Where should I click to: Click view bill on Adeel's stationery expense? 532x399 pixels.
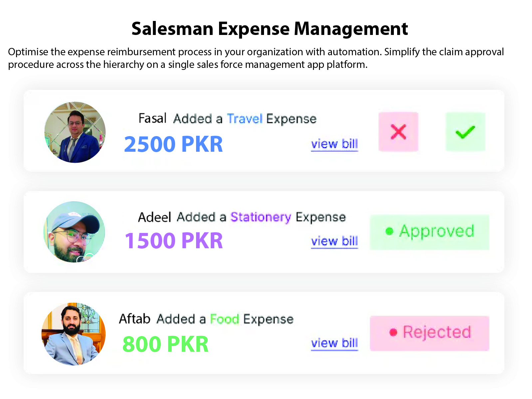coord(334,241)
